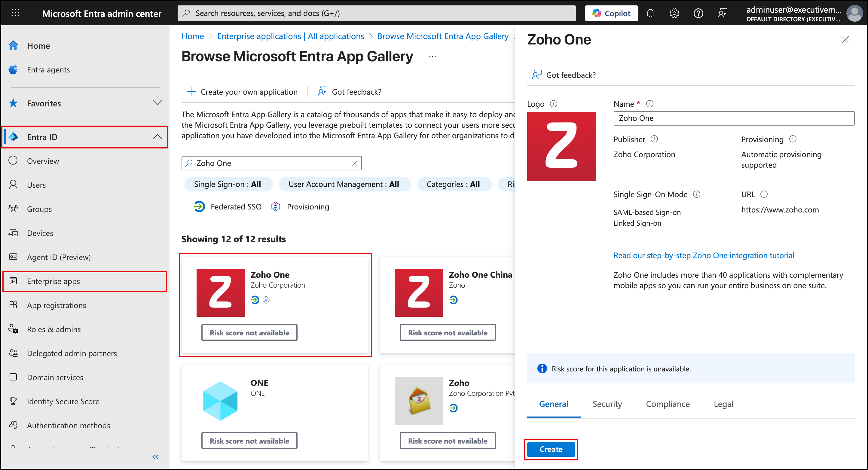Viewport: 868px width, 470px height.
Task: Open the notifications bell icon
Action: [650, 13]
